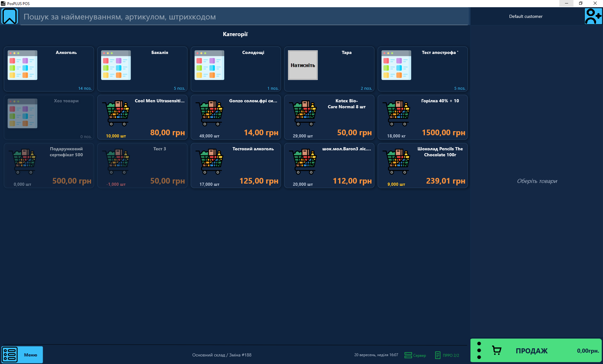Click the 2 поз. count in Тара
The width and height of the screenshot is (603, 364).
pyautogui.click(x=366, y=88)
